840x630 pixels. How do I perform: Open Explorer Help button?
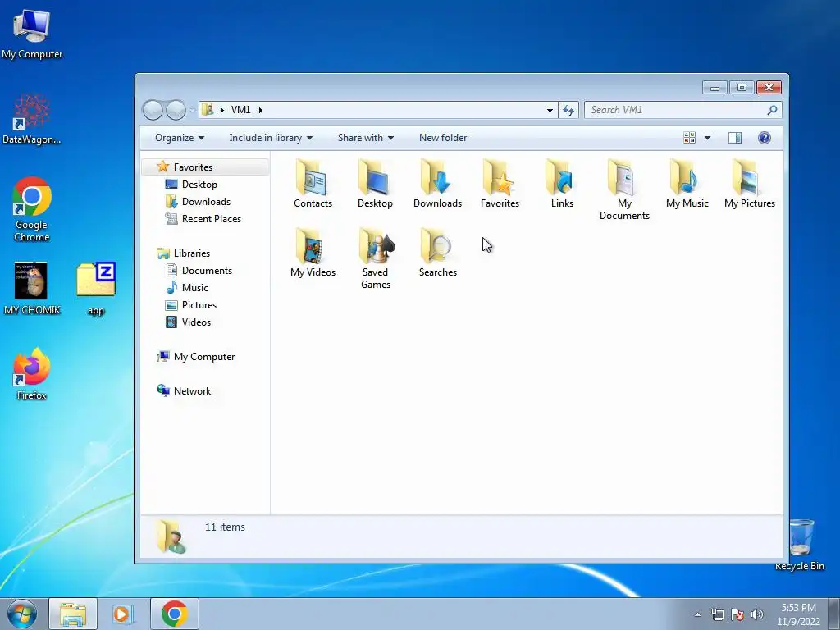point(764,138)
